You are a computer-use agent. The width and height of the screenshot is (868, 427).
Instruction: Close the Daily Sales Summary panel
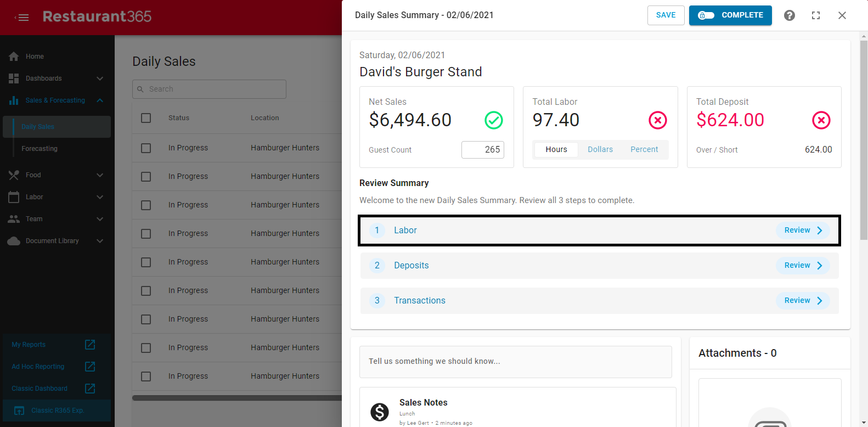(842, 15)
